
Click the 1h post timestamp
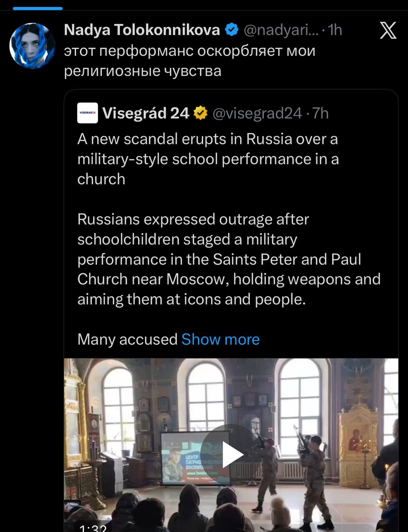[335, 30]
